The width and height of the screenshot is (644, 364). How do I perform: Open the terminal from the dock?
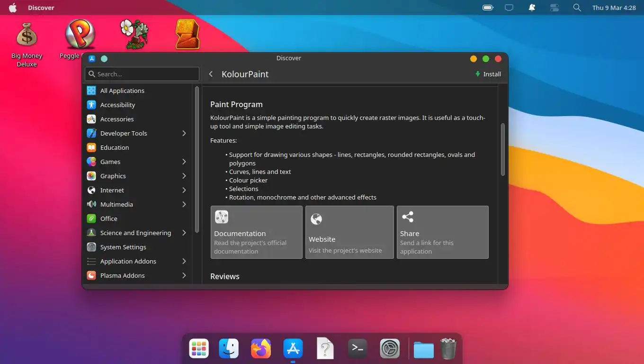[358, 349]
